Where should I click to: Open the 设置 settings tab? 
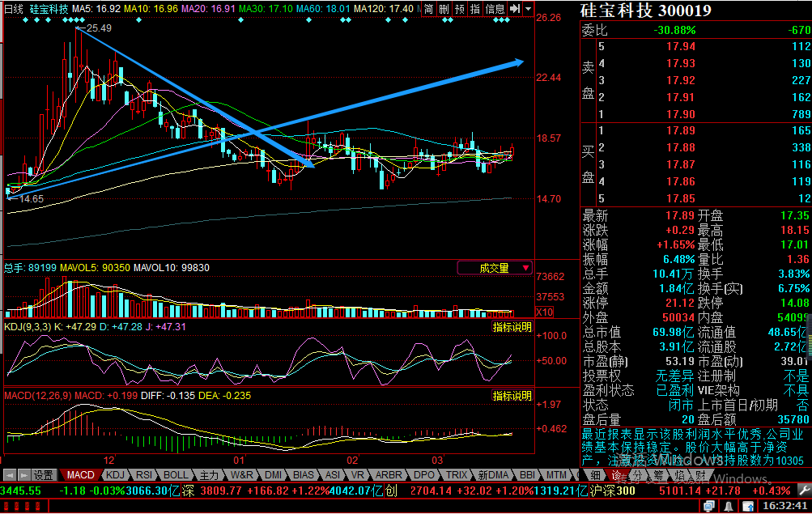pos(44,474)
